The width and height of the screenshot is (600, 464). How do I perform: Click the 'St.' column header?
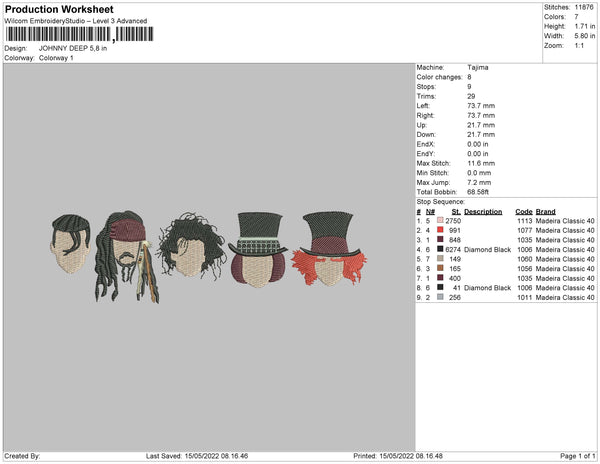456,212
